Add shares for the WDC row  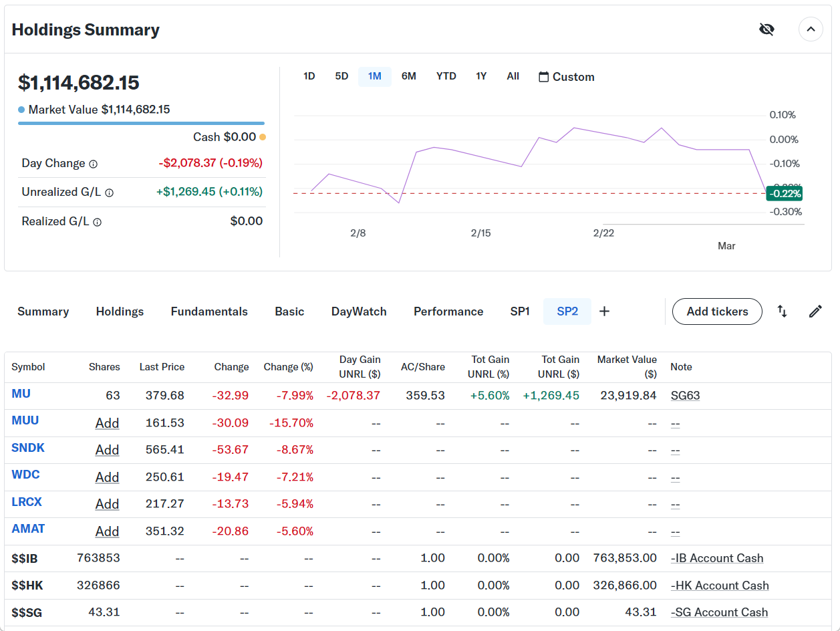click(x=107, y=477)
